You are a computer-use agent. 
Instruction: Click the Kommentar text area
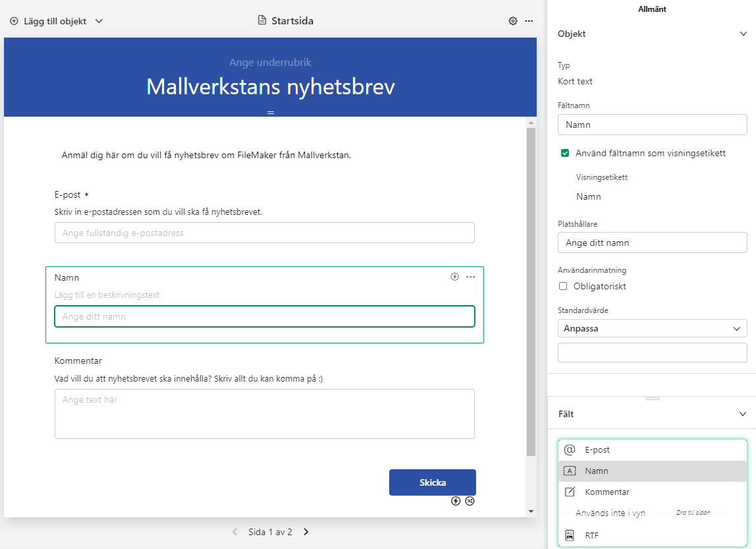coord(265,414)
